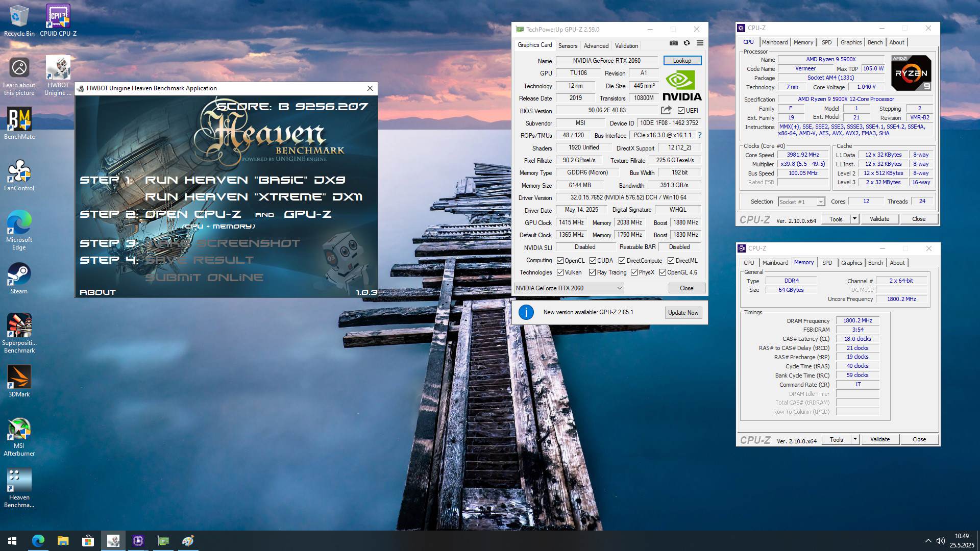Click the GPU-Z screenshot camera icon

(674, 43)
